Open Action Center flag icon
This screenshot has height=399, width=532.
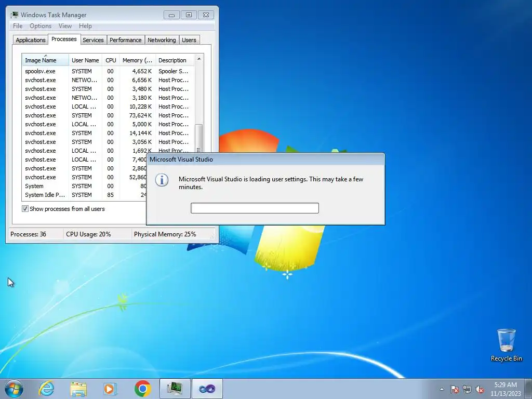click(x=455, y=389)
